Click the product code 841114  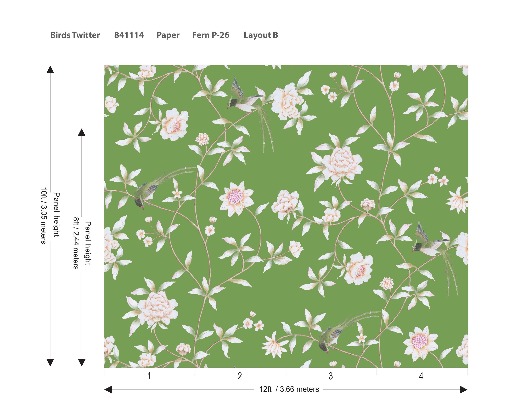129,35
